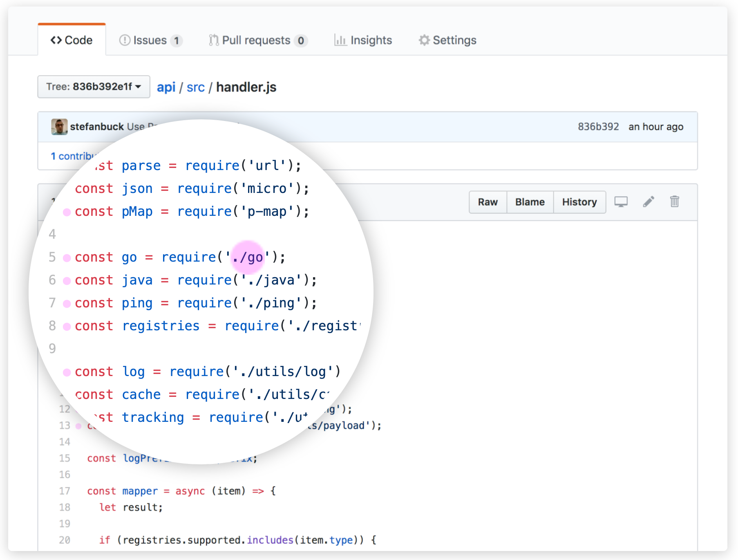Viewport: 738px width, 560px height.
Task: Click the 'mapper' variable on line 17
Action: pos(140,491)
